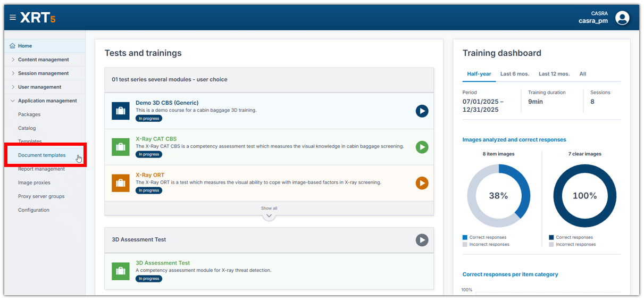Viewport: 644px width, 300px height.
Task: Go to Home in the sidebar
Action: (x=24, y=46)
